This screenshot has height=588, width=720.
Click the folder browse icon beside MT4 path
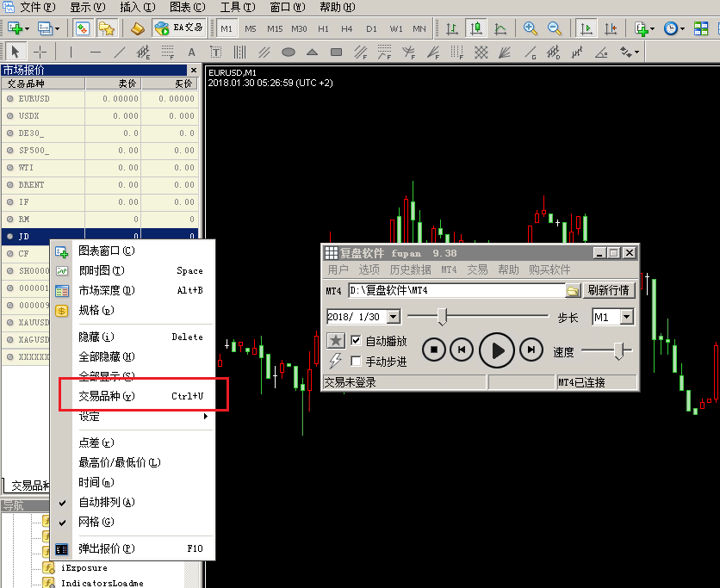(573, 291)
